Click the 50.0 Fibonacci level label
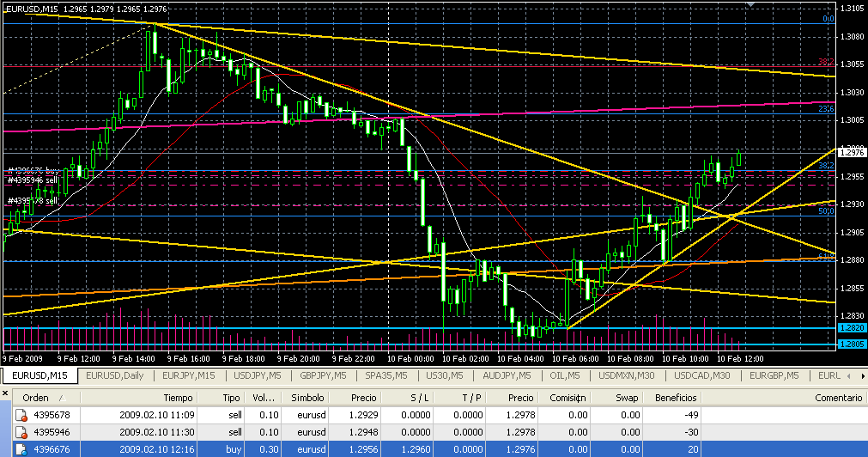 [827, 211]
